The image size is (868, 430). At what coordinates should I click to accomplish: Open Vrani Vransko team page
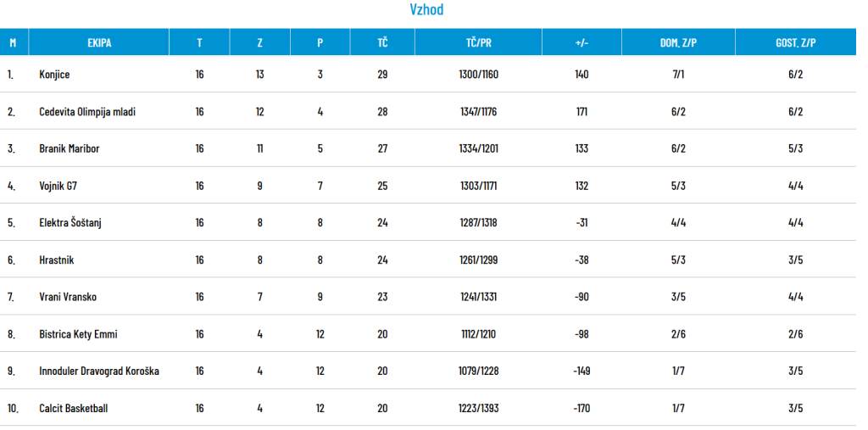(68, 297)
